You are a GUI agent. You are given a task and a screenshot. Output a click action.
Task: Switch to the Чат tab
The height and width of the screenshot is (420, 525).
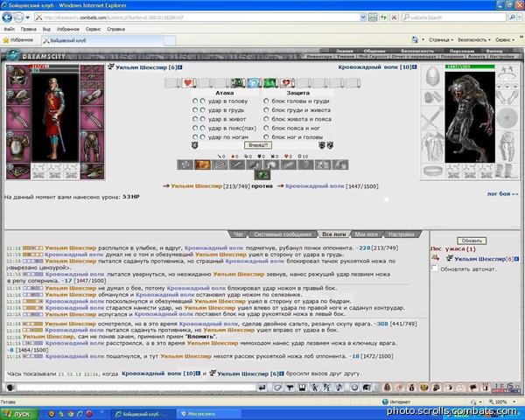click(x=238, y=234)
